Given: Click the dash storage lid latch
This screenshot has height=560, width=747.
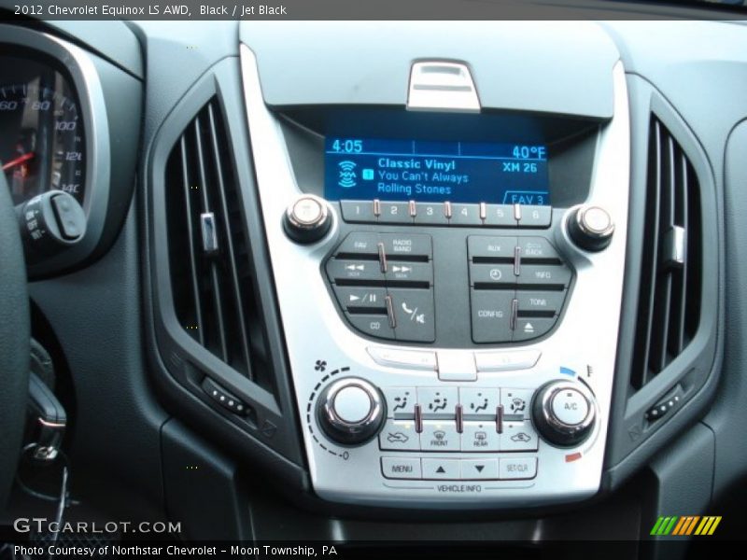Looking at the screenshot, I should click(443, 86).
